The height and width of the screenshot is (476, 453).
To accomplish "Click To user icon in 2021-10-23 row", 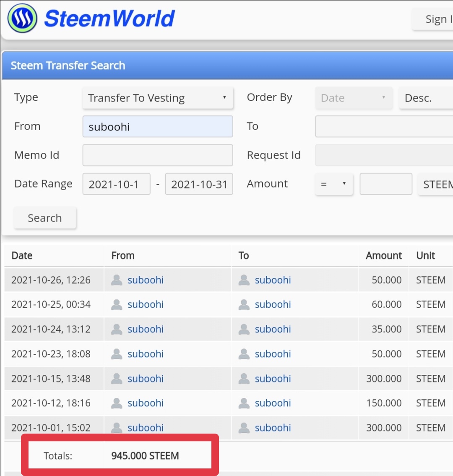I will click(x=244, y=354).
